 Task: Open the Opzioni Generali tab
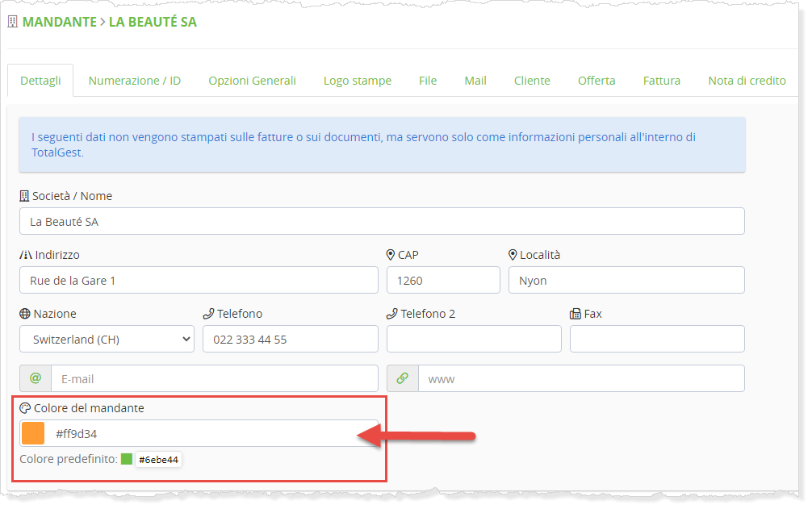coord(252,81)
